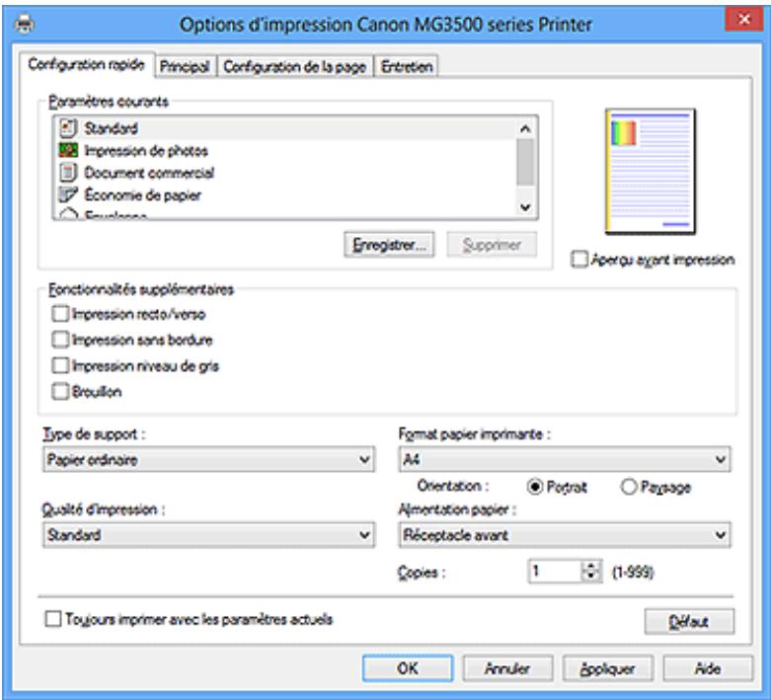Click the Appliquer button
This screenshot has width=771, height=700.
(608, 668)
